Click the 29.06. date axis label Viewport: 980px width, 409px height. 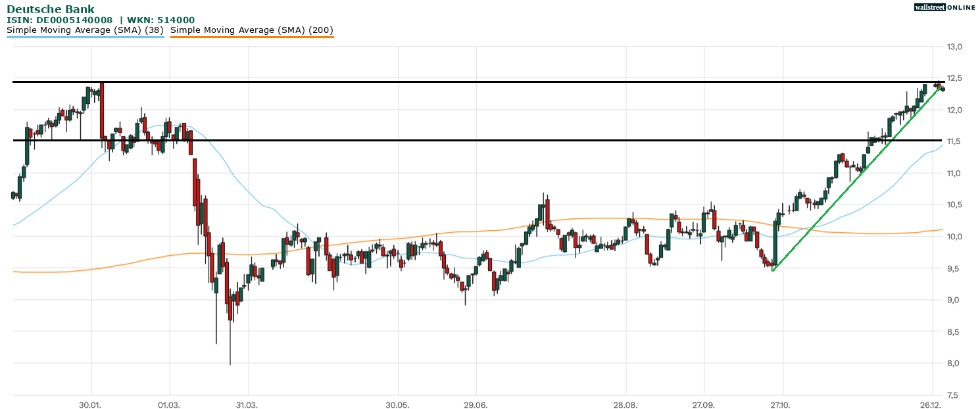point(476,404)
